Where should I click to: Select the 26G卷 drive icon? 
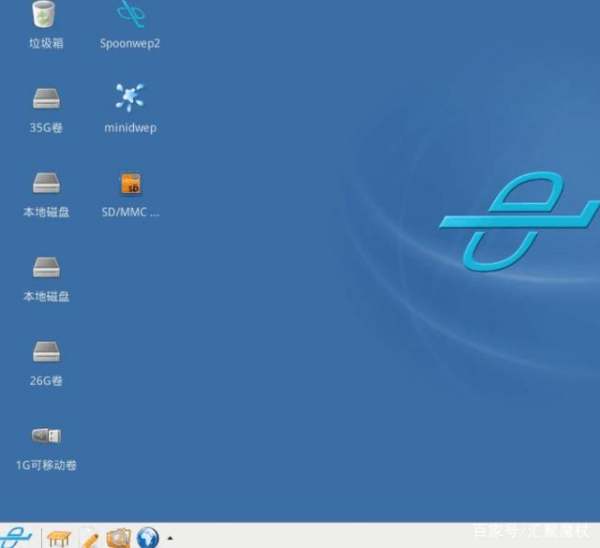point(46,351)
